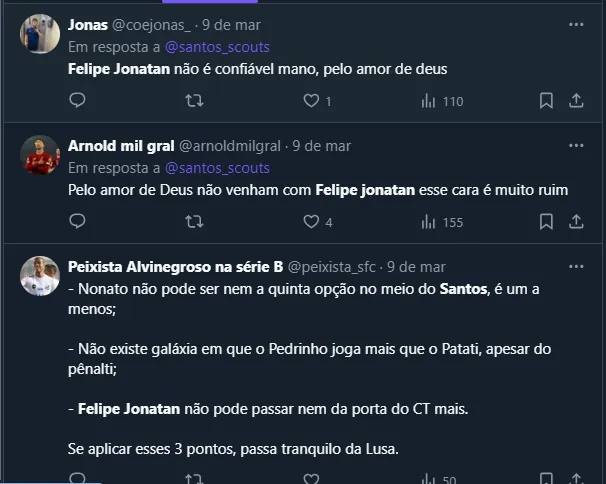The image size is (606, 484).
Task: Open more options on Jonas's tweet
Action: coord(576,24)
